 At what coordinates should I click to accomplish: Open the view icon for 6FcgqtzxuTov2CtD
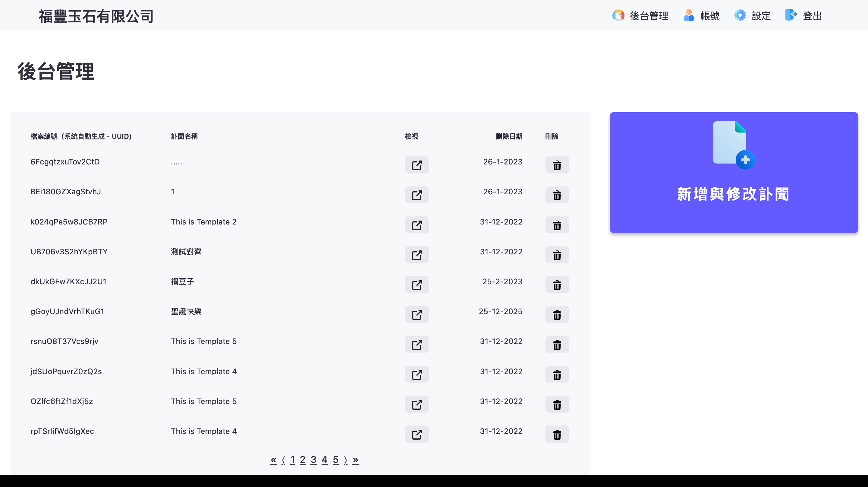click(417, 165)
